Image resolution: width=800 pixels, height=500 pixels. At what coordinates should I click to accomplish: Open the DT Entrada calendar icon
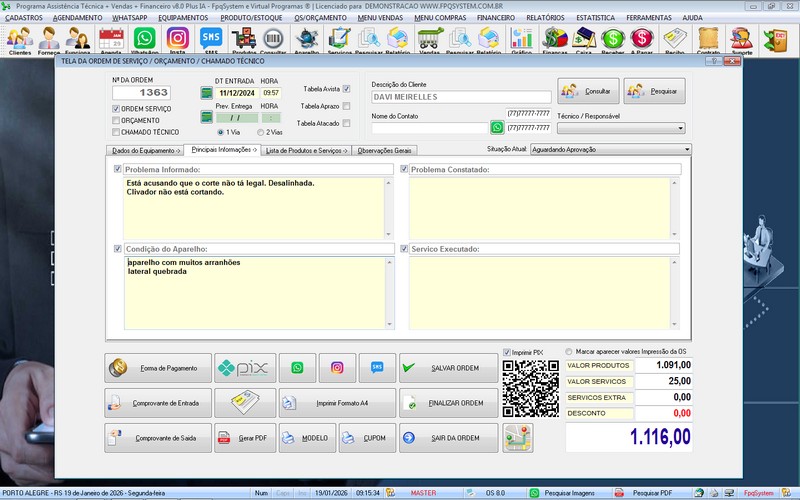(x=206, y=93)
